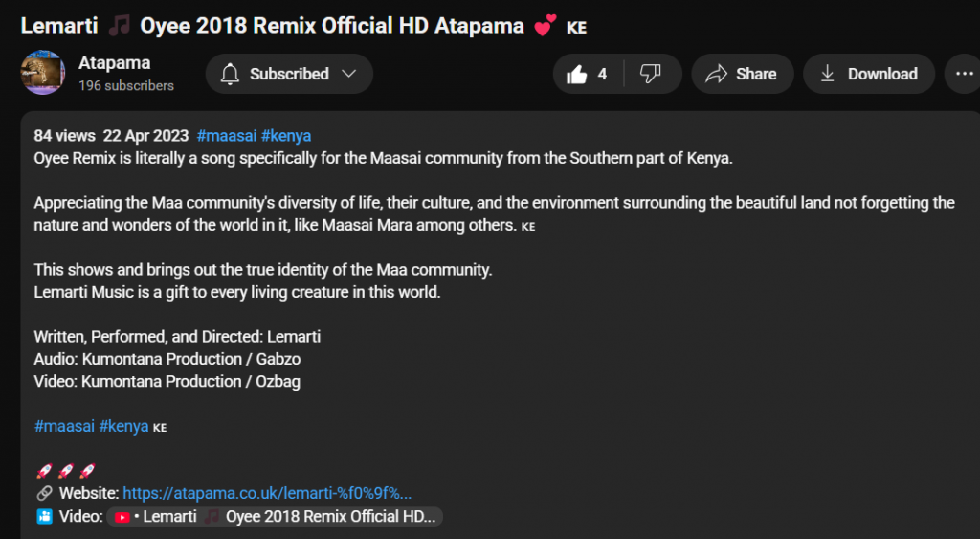Click the video title heading text
This screenshot has width=980, height=539.
pyautogui.click(x=273, y=26)
